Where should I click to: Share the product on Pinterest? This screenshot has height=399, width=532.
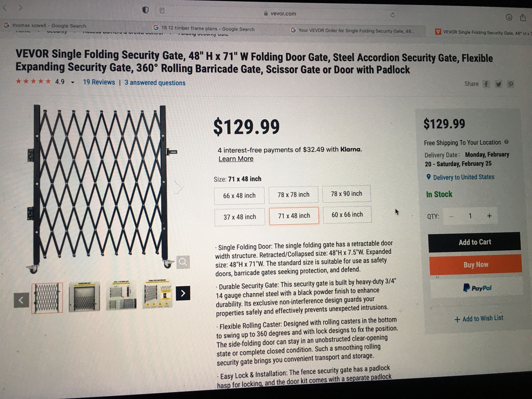[x=511, y=84]
